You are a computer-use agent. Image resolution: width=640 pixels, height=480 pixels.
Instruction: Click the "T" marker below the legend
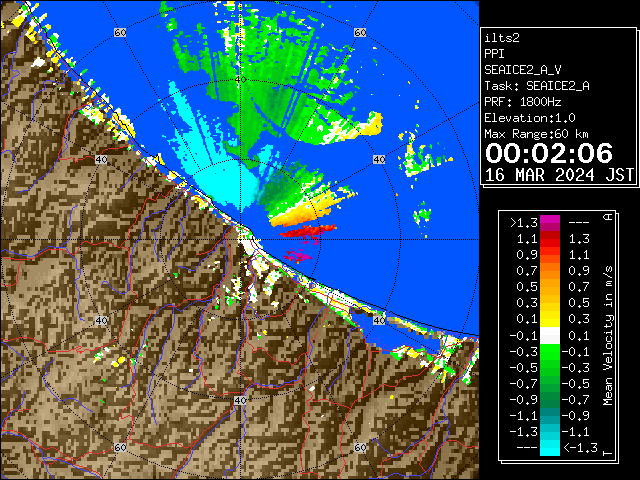(608, 453)
